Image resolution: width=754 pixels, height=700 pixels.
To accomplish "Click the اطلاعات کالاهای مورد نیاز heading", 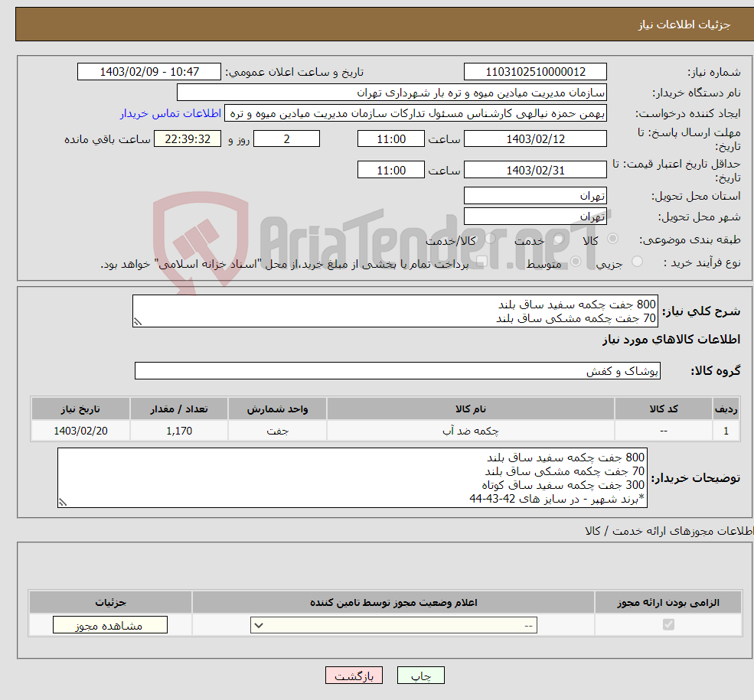I will pyautogui.click(x=671, y=340).
